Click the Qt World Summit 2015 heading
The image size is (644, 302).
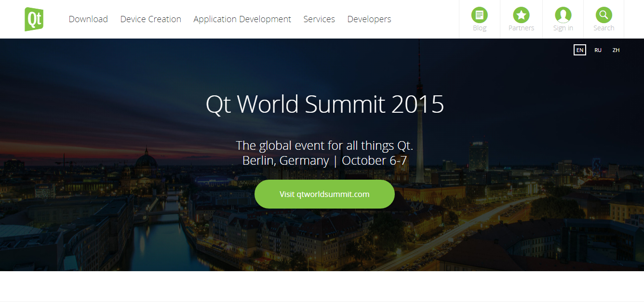pos(325,104)
